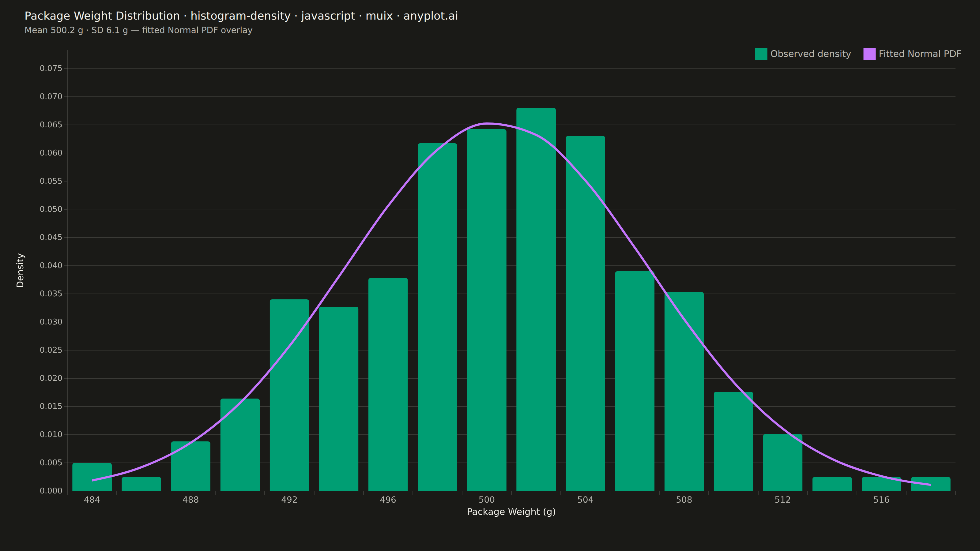Click the green Observed density legend swatch
This screenshot has width=980, height=551.
[761, 54]
